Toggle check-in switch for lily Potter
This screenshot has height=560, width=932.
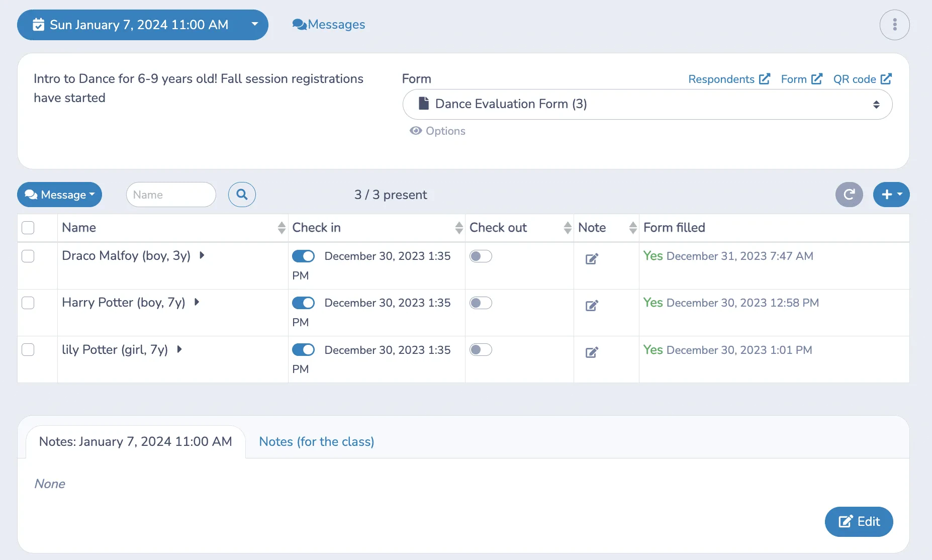click(303, 350)
